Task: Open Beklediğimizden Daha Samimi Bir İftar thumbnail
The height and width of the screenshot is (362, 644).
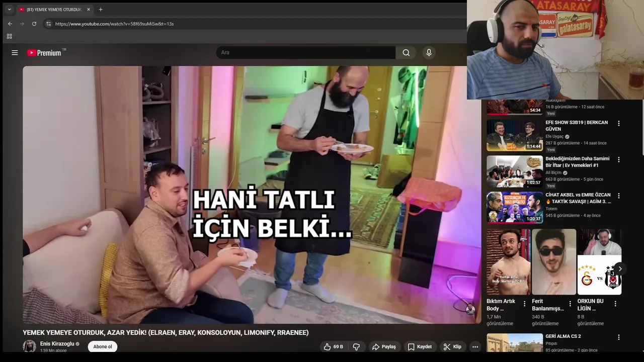Action: click(515, 171)
